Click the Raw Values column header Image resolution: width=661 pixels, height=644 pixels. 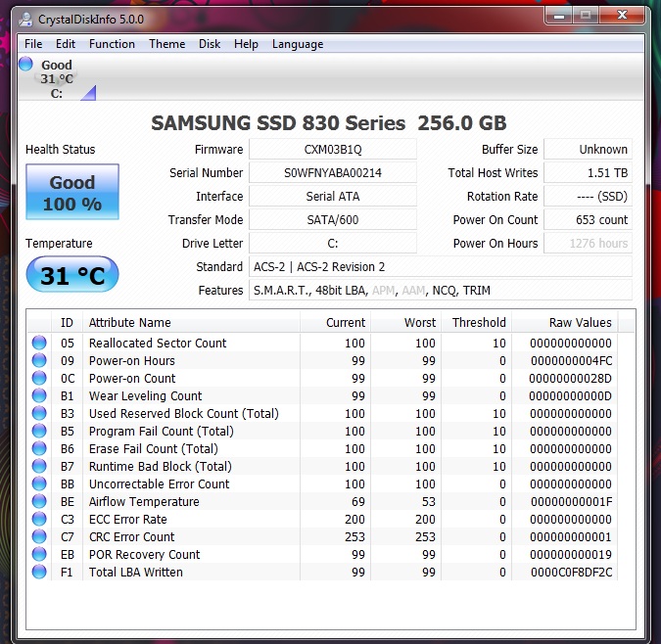[x=565, y=322]
